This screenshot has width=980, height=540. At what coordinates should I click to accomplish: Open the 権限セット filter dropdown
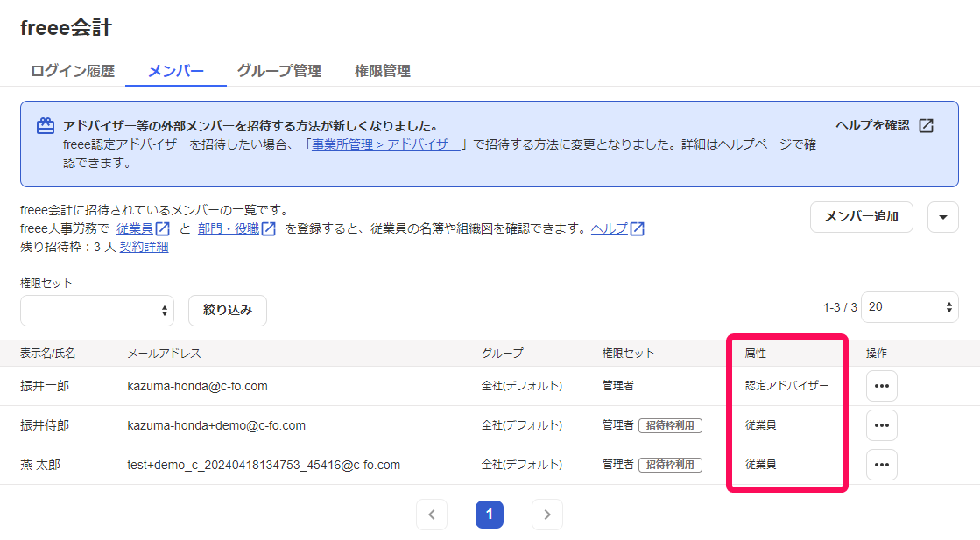tap(97, 311)
